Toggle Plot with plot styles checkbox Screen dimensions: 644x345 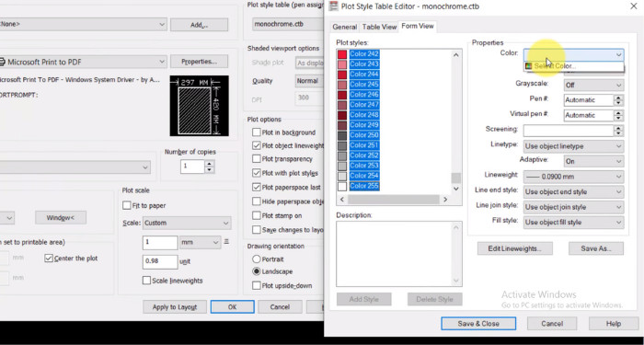click(x=257, y=173)
